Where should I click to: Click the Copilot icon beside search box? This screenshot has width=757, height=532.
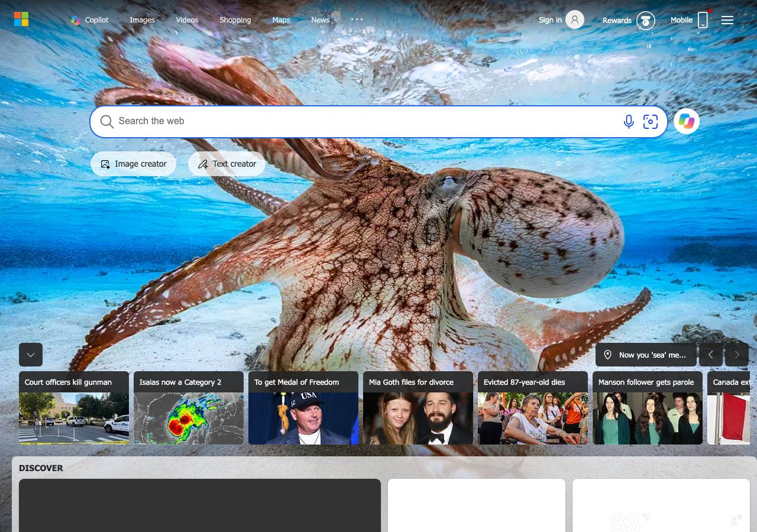[x=687, y=121]
